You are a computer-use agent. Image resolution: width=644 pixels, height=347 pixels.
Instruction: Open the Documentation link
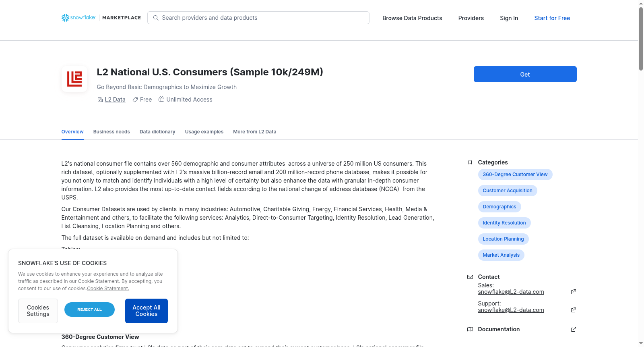click(x=499, y=329)
